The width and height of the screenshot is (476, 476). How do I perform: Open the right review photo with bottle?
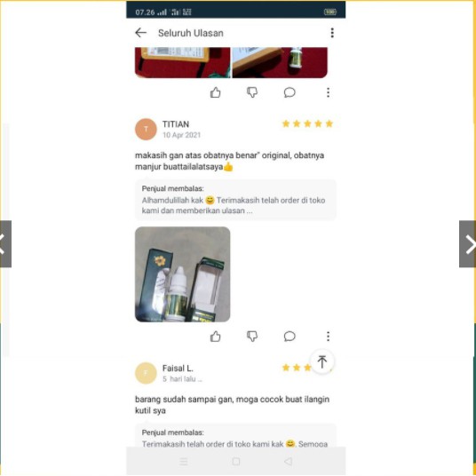coord(280,62)
